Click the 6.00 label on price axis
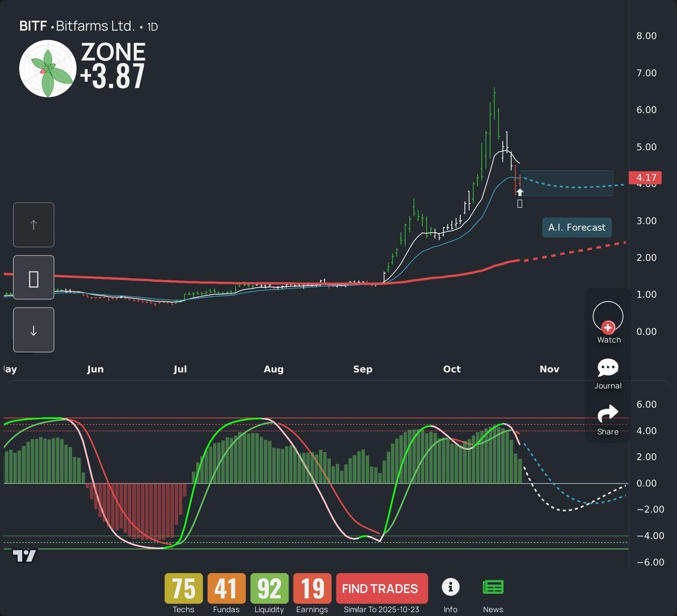 click(x=646, y=110)
